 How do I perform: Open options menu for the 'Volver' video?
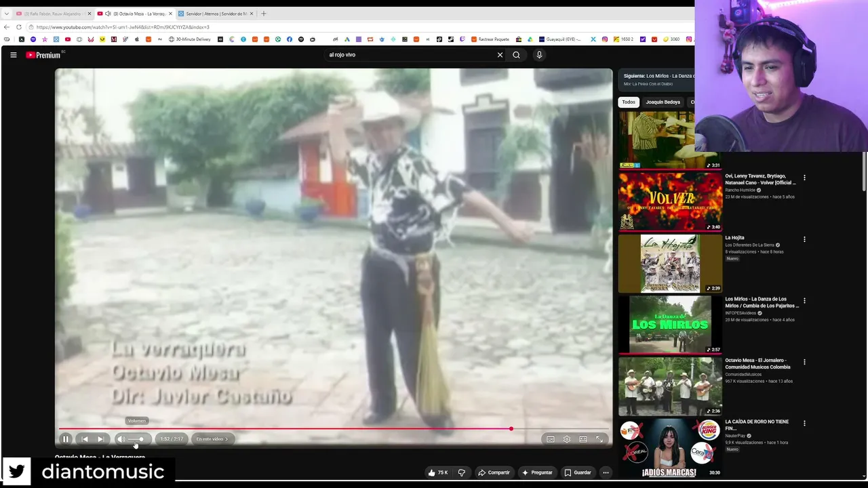pyautogui.click(x=804, y=178)
